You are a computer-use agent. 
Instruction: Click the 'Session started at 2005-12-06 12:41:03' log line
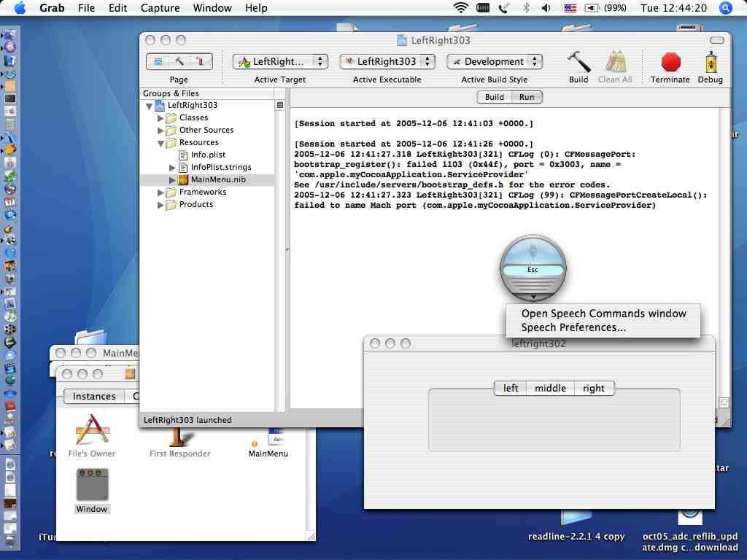[414, 123]
